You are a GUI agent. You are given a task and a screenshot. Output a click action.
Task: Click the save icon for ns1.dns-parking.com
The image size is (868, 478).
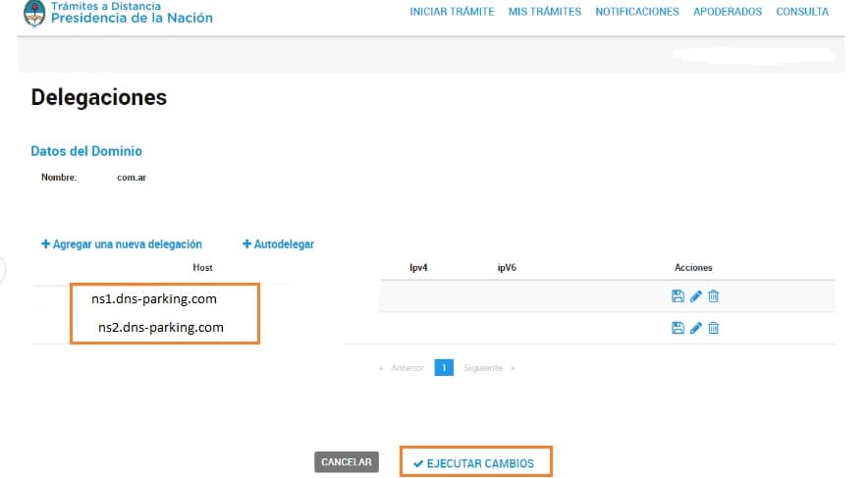(x=678, y=296)
